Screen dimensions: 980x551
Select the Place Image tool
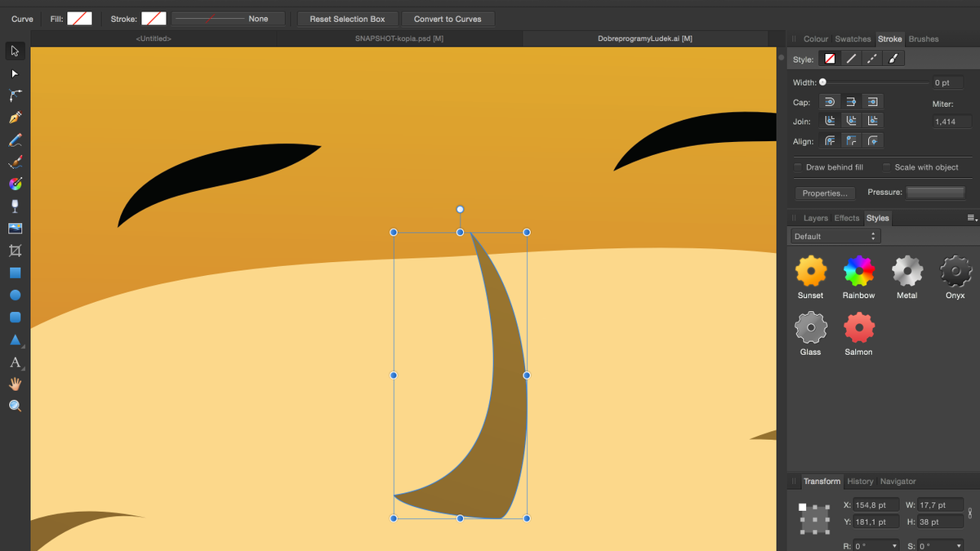click(x=15, y=229)
